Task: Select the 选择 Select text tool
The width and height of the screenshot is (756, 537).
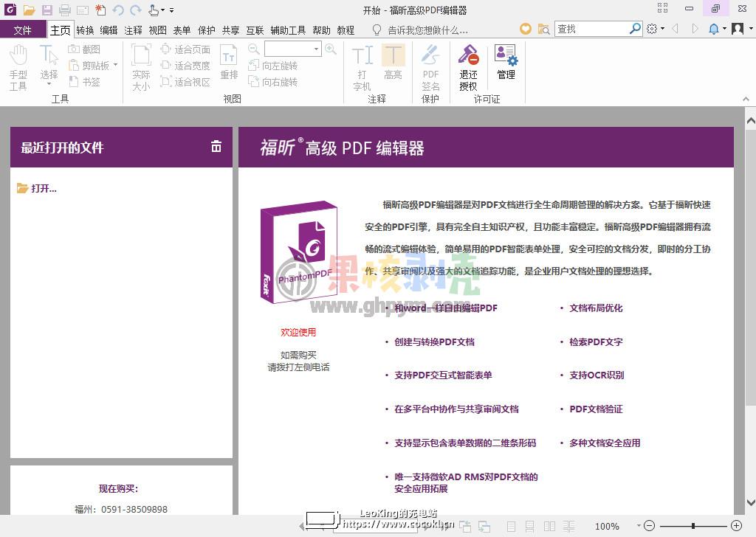Action: pyautogui.click(x=49, y=65)
